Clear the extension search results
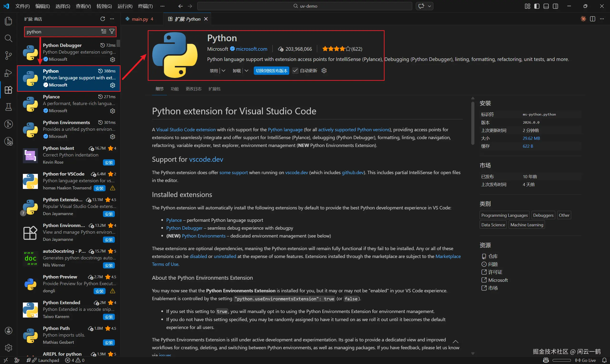Image resolution: width=610 pixels, height=364 pixels. [104, 31]
